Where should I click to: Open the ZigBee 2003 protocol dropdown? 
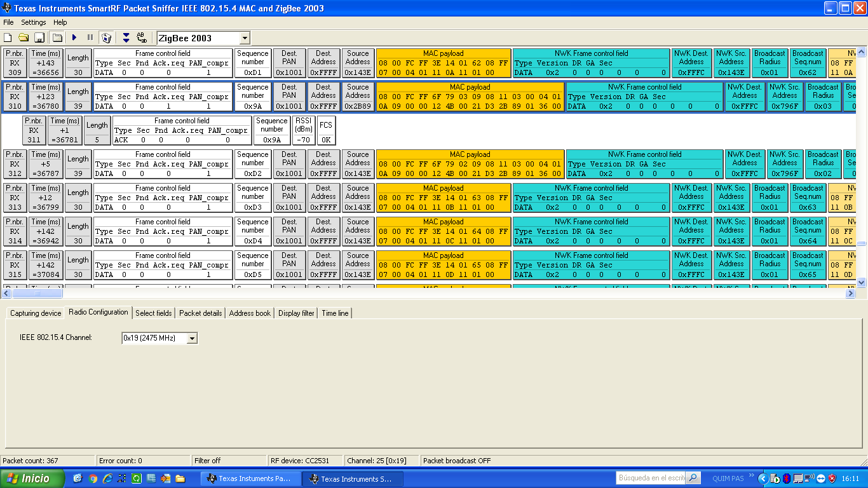pos(245,38)
